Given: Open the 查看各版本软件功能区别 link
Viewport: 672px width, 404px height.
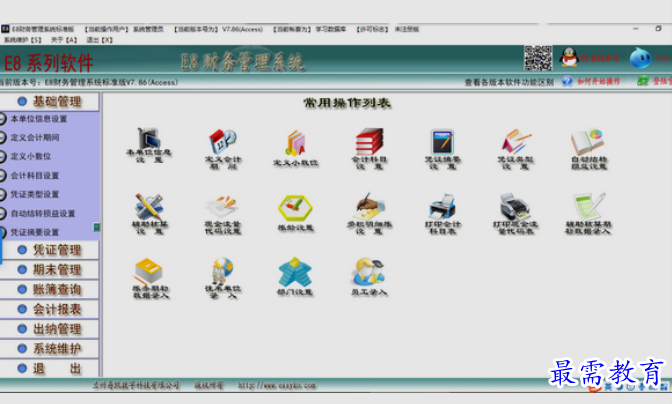Looking at the screenshot, I should (x=509, y=82).
